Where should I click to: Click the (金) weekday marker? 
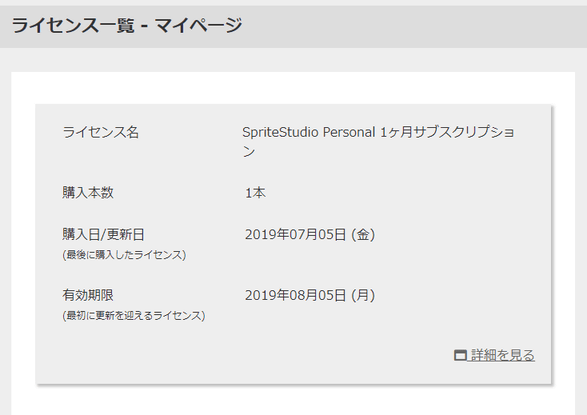coord(363,235)
